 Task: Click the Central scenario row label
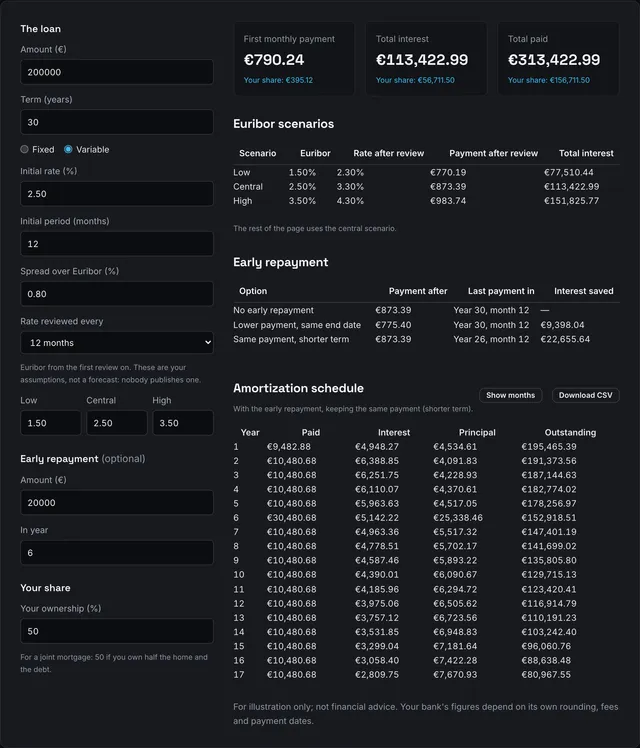pos(248,187)
